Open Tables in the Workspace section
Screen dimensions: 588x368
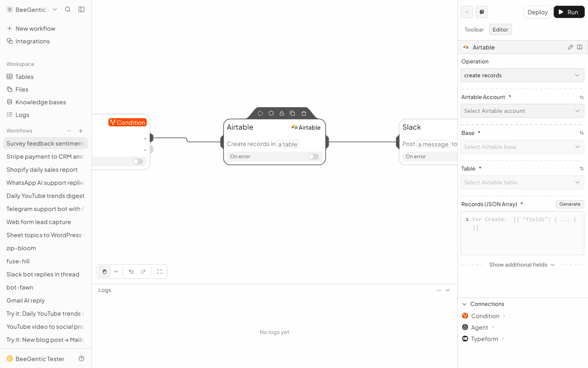coord(46,77)
